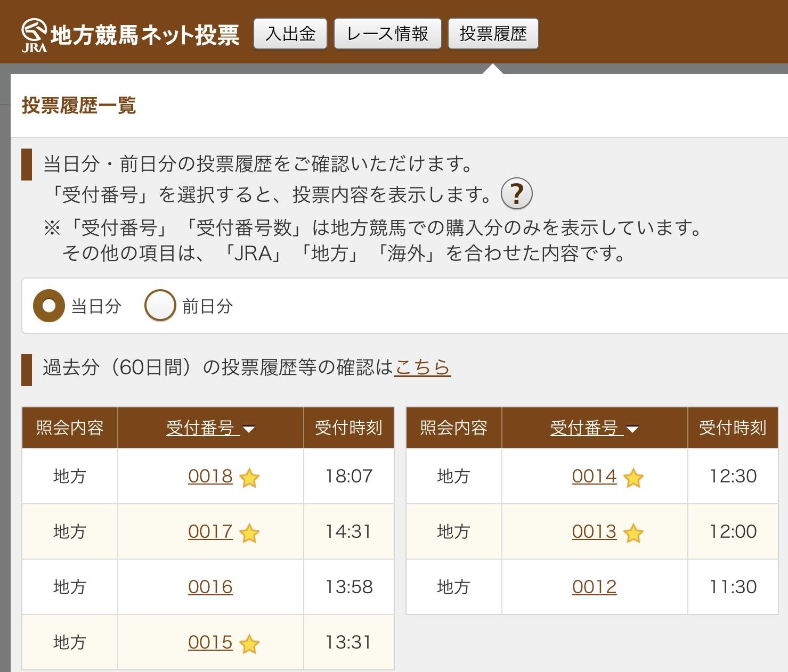Select the 当日分 radio button

(49, 306)
